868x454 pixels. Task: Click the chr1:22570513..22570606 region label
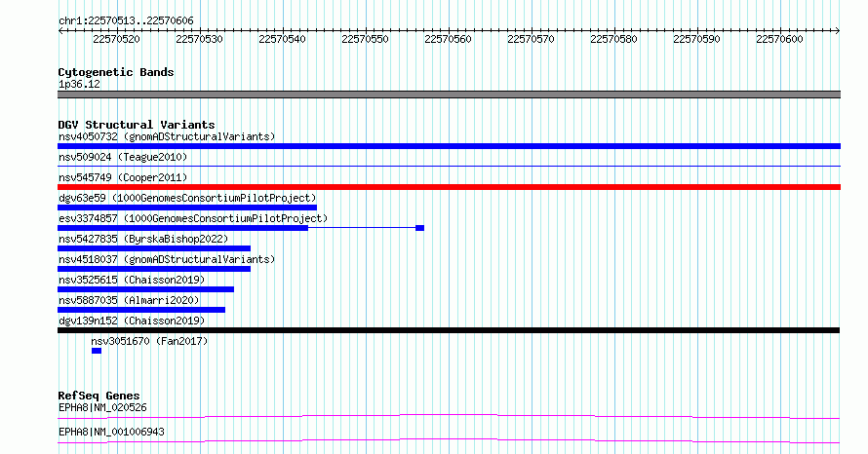click(126, 21)
